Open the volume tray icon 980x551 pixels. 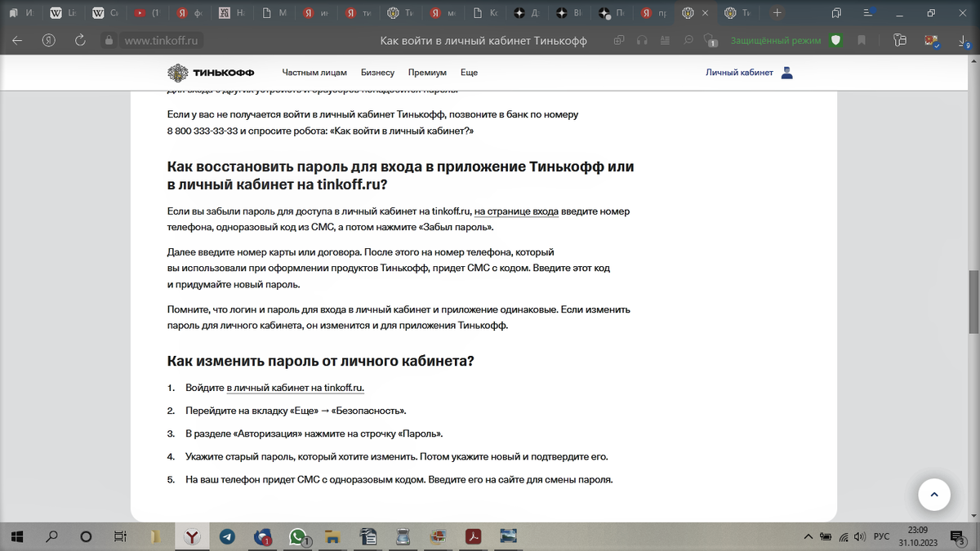coord(862,536)
